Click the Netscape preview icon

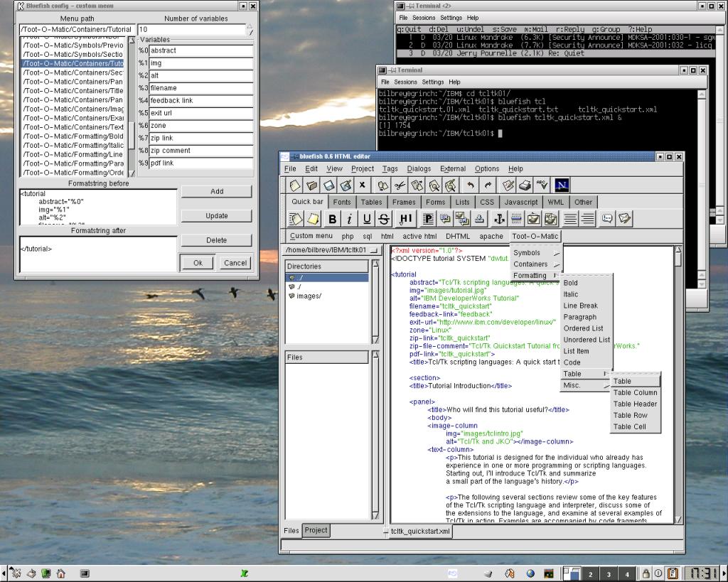tap(562, 185)
